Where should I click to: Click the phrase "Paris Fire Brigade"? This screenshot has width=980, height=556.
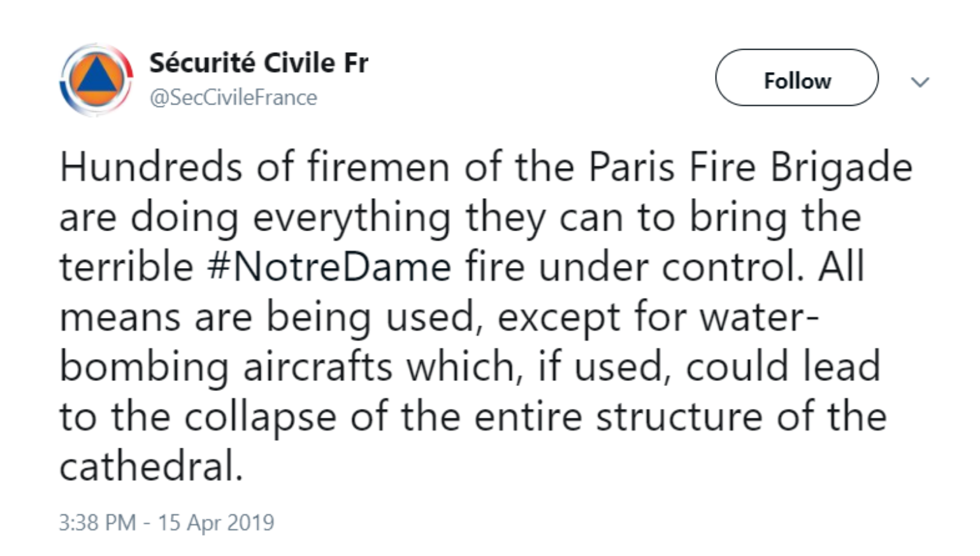pyautogui.click(x=749, y=167)
